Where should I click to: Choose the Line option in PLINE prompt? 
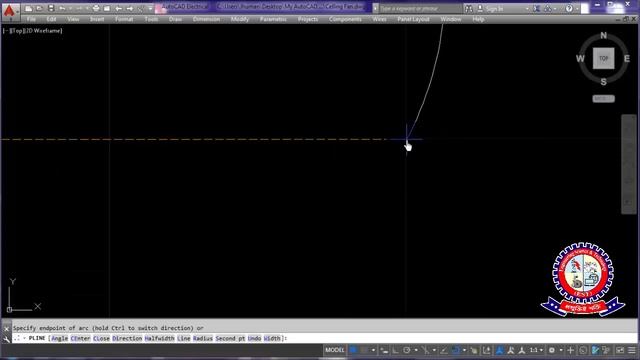184,338
